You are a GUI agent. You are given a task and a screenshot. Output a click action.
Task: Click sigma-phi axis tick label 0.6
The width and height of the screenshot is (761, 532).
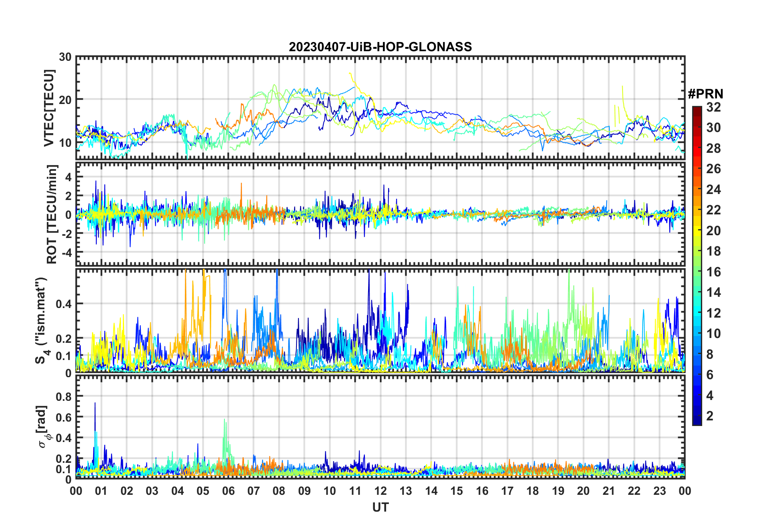click(x=64, y=417)
